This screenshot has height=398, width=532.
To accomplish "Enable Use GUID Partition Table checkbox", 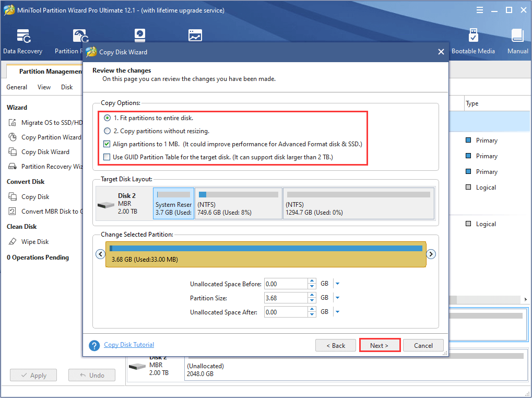I will click(107, 157).
